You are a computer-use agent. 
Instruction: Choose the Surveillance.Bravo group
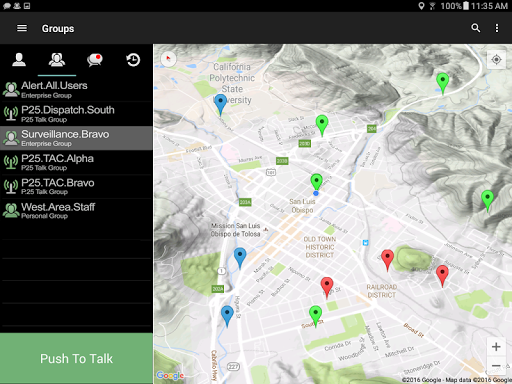click(x=76, y=138)
